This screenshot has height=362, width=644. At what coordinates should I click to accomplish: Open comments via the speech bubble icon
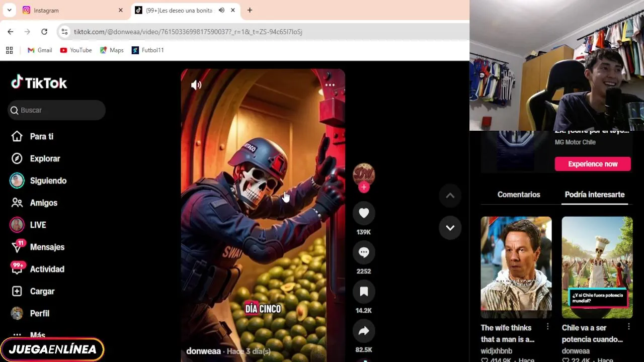[x=364, y=252]
